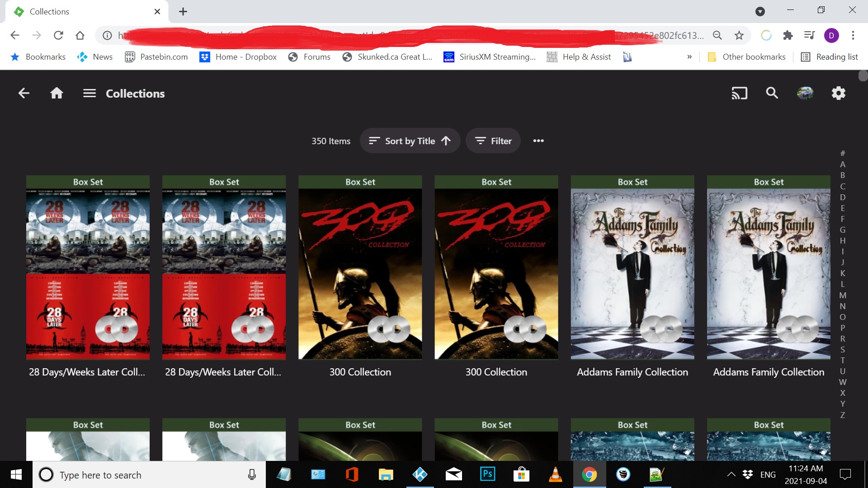The height and width of the screenshot is (488, 868).
Task: Open the user profile avatar menu
Action: pyautogui.click(x=805, y=93)
